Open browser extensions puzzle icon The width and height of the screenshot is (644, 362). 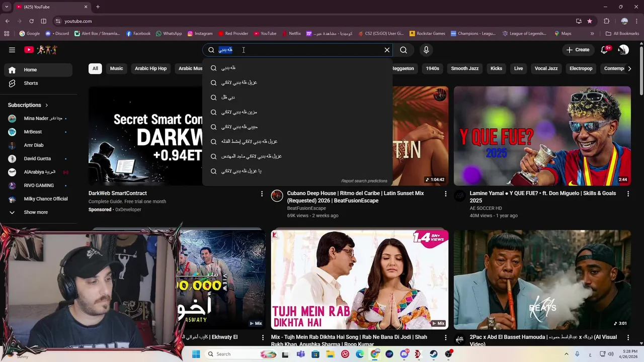(x=607, y=21)
